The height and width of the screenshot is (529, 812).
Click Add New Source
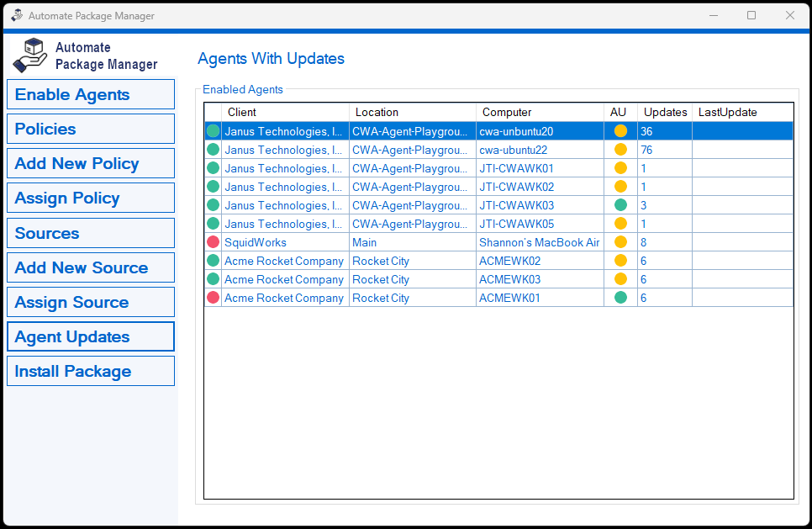(91, 267)
